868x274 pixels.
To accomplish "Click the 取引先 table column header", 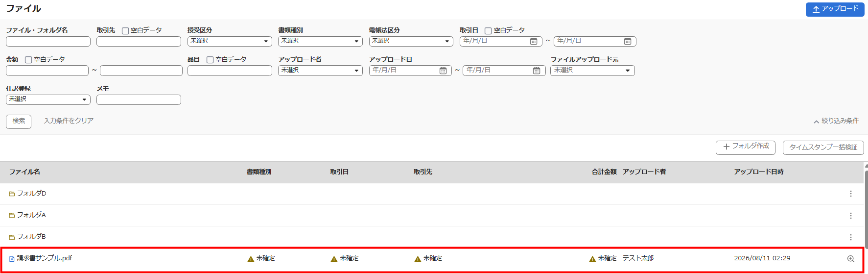I will 423,172.
